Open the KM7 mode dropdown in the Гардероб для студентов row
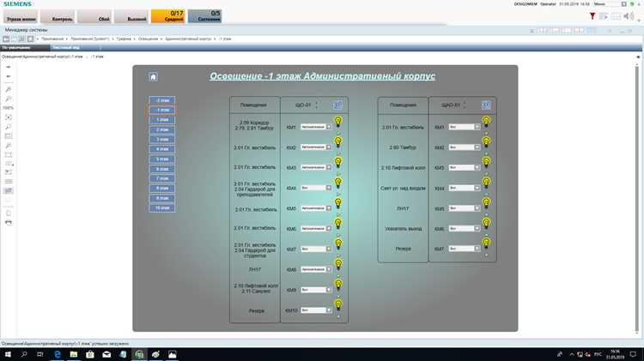644x361 pixels. point(316,249)
